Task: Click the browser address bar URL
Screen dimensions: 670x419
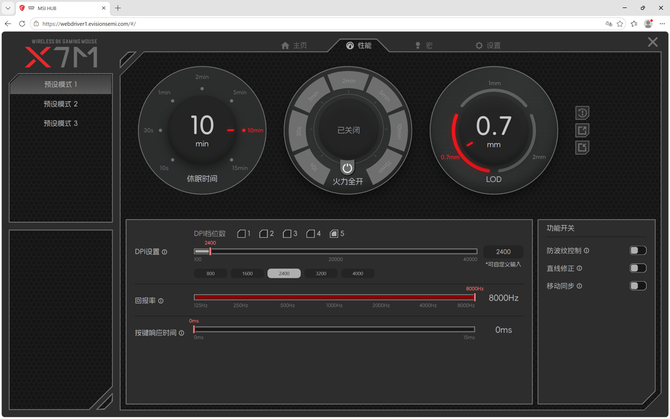Action: (89, 23)
